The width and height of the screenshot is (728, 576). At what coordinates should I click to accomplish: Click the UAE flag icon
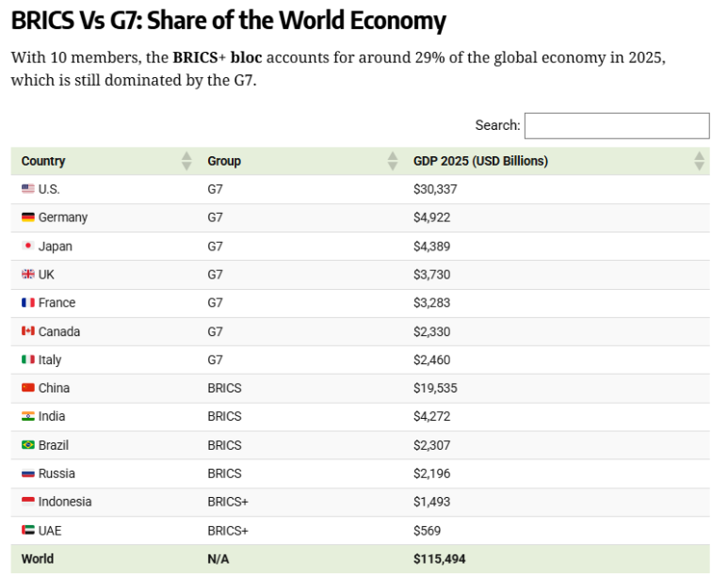point(28,530)
